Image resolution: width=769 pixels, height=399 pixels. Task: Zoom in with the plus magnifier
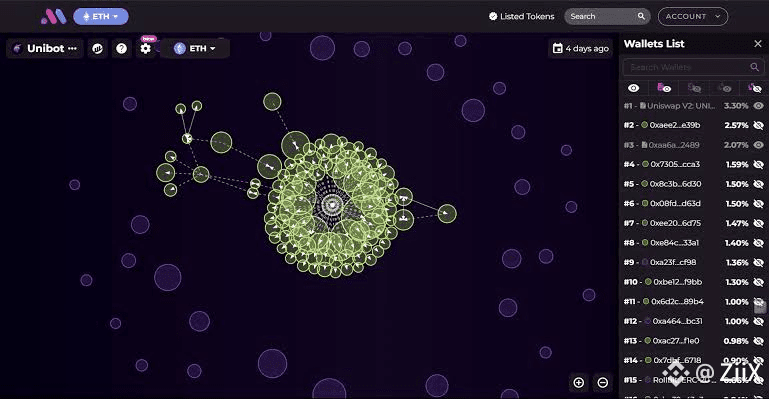pyautogui.click(x=579, y=382)
